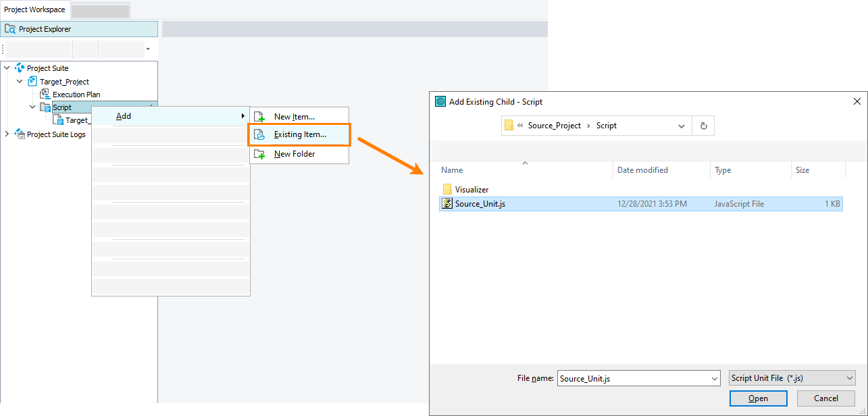Click the Target_Project project icon

(x=32, y=81)
